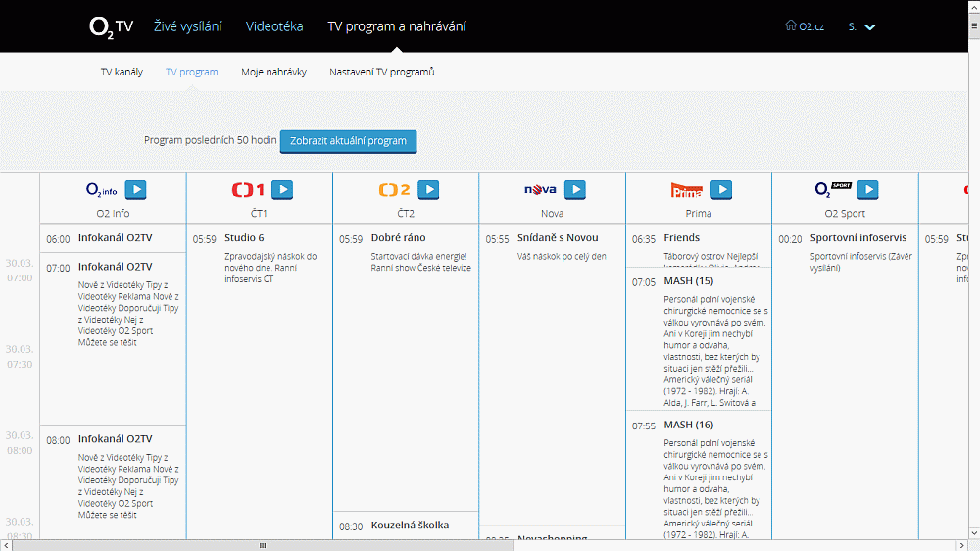Switch to Nastavení TV programů tab
This screenshot has width=980, height=551.
click(x=382, y=72)
